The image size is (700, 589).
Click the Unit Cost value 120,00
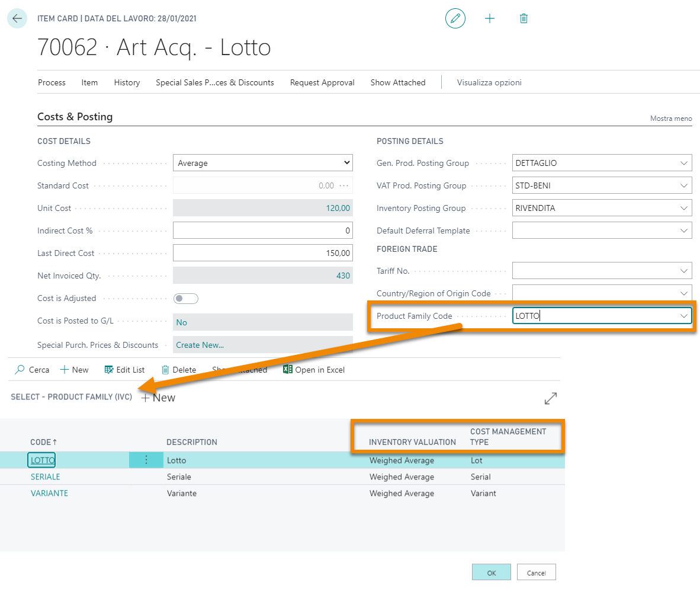pyautogui.click(x=338, y=208)
